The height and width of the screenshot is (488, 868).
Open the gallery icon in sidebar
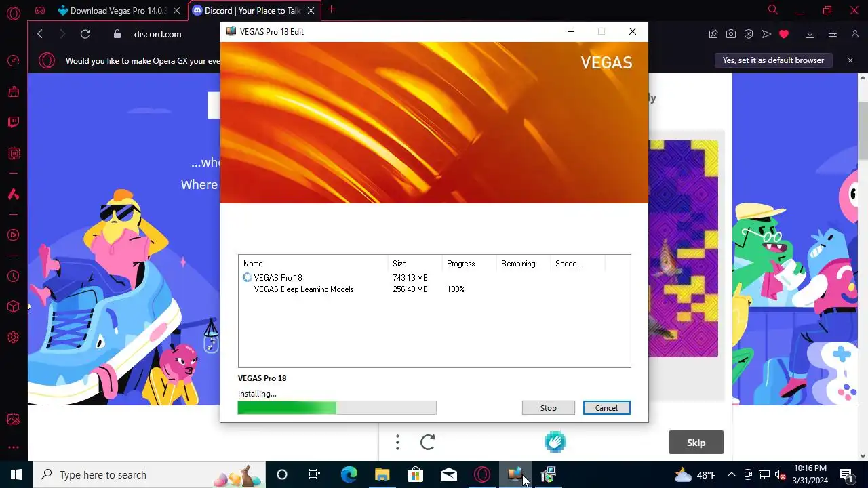click(14, 420)
